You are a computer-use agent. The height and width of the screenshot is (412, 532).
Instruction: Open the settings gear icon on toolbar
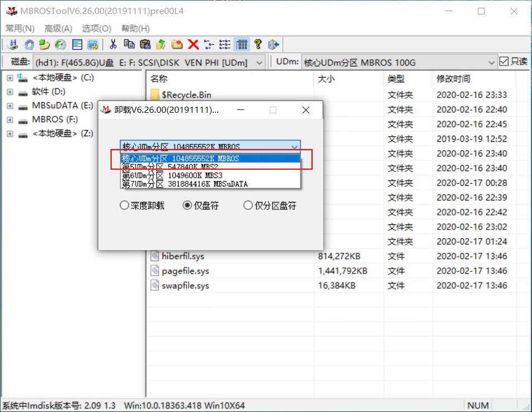click(28, 45)
